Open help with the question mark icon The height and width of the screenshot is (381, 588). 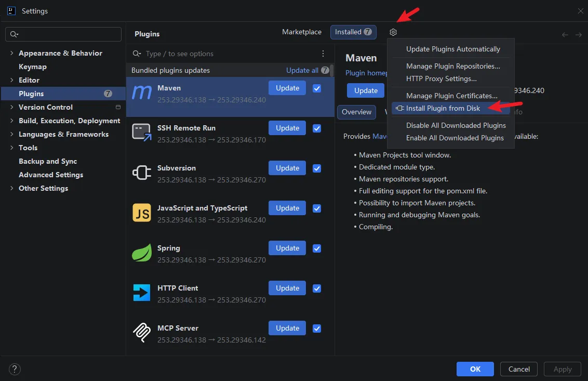click(x=15, y=370)
